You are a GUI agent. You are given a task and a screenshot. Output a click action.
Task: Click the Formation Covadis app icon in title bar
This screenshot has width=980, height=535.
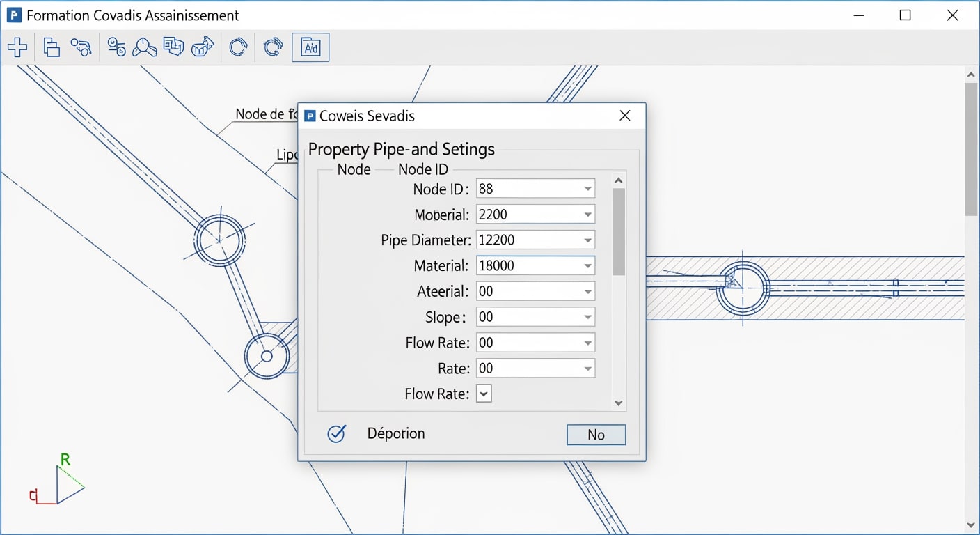pyautogui.click(x=13, y=15)
